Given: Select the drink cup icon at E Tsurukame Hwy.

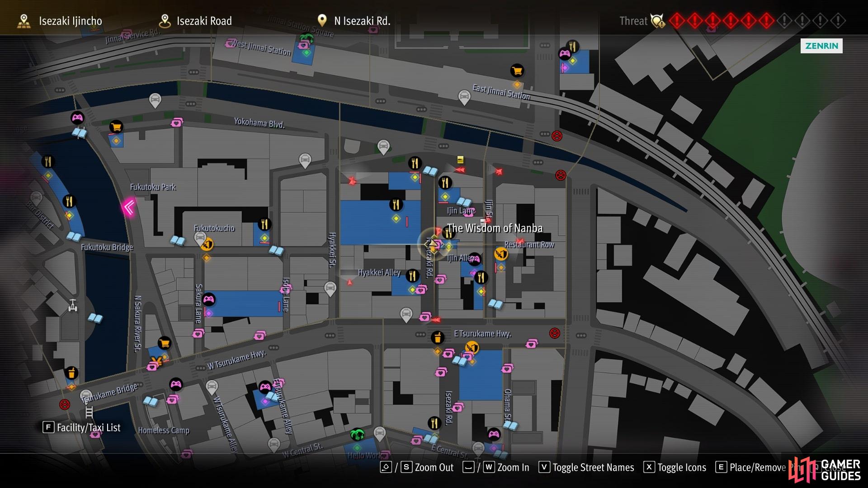Looking at the screenshot, I should coord(437,338).
